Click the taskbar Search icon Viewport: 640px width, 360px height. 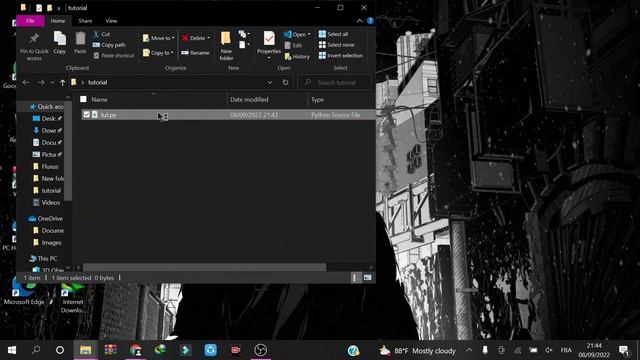(36, 350)
